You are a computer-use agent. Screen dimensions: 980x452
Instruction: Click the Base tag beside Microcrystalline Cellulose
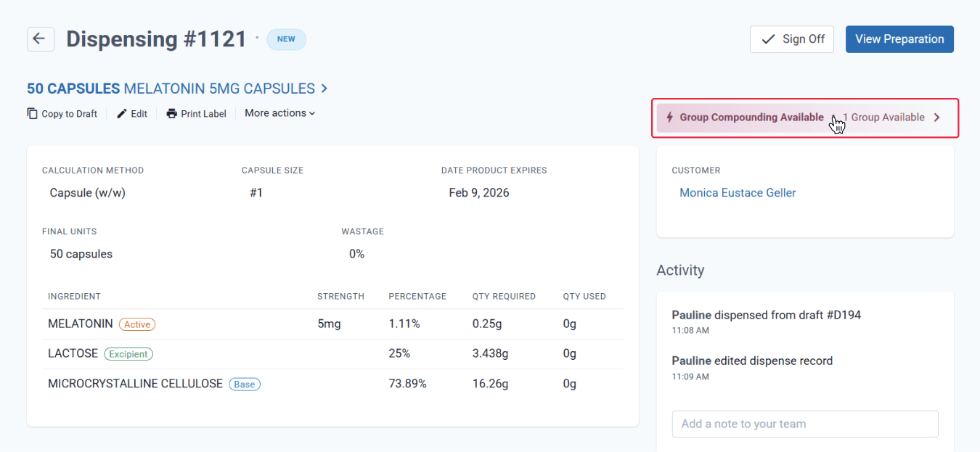[x=245, y=384]
